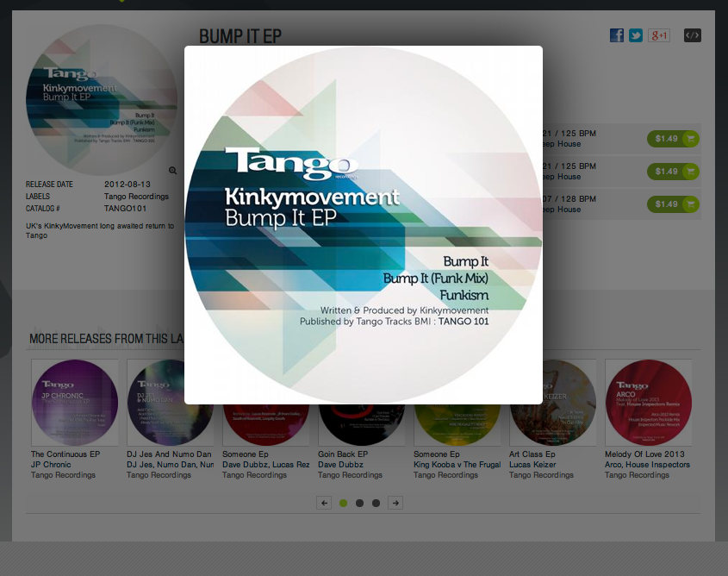Click Tango Recordings under The Continuous EP
This screenshot has height=576, width=728.
tap(63, 475)
